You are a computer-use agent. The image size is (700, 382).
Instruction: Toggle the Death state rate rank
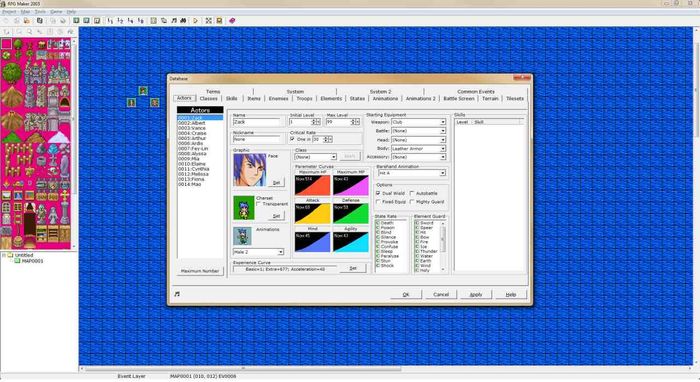378,223
